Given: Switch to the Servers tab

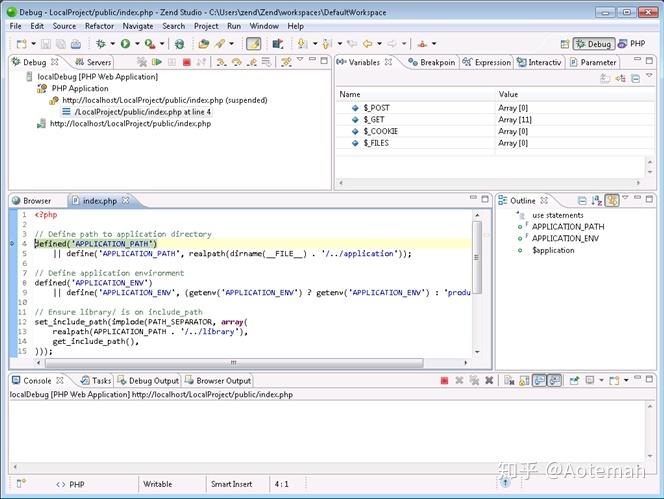Looking at the screenshot, I should tap(93, 62).
